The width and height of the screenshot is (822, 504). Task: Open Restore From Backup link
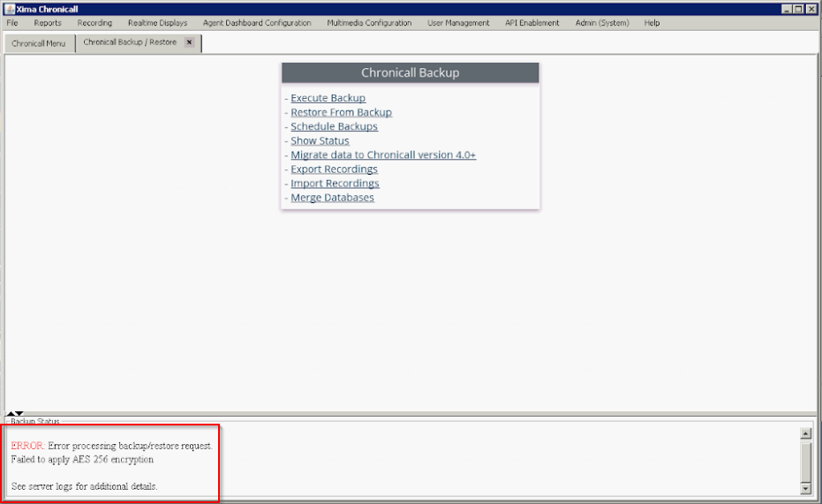(x=342, y=112)
